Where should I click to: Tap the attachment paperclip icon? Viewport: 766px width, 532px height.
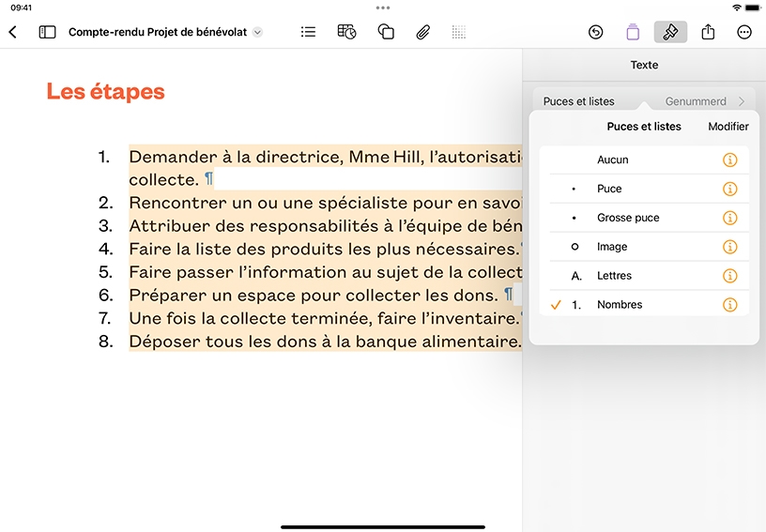click(x=423, y=32)
